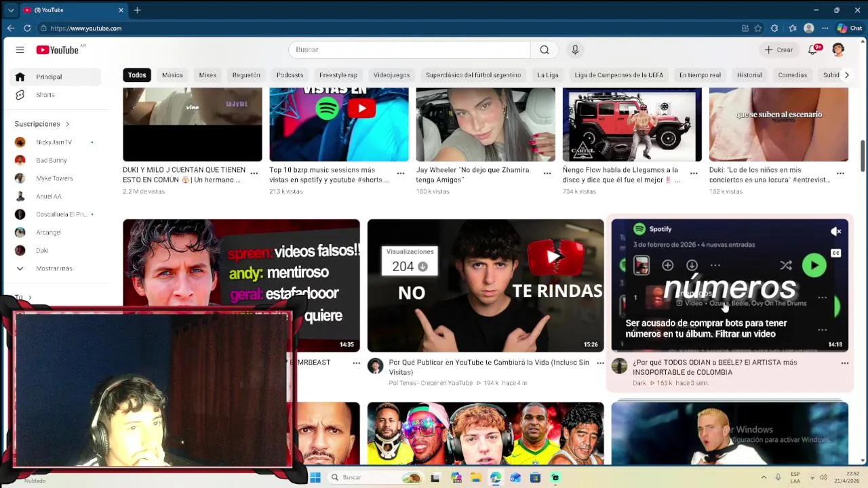868x488 pixels.
Task: Select the Todos filter chip
Action: click(x=137, y=75)
